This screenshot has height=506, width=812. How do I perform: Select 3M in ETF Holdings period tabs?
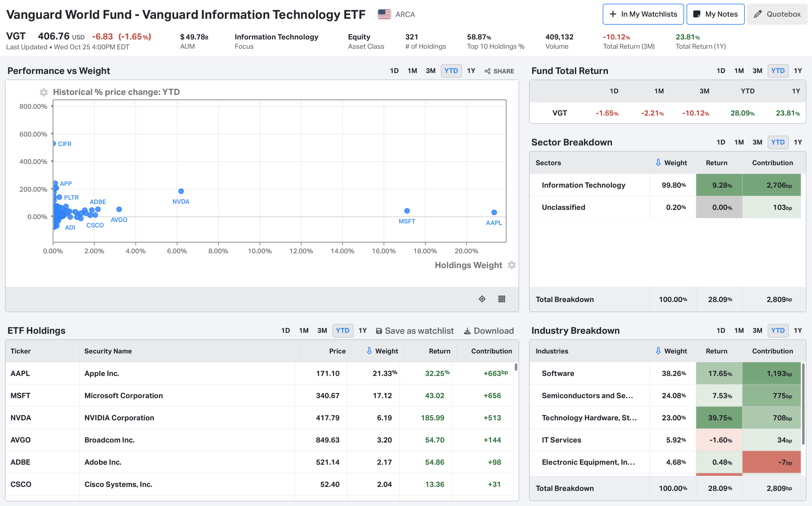(322, 331)
